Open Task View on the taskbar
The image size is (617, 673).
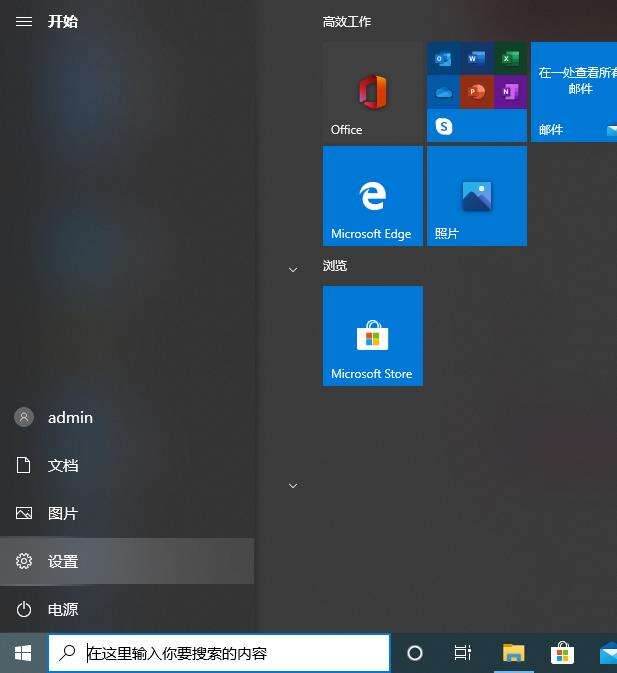463,653
